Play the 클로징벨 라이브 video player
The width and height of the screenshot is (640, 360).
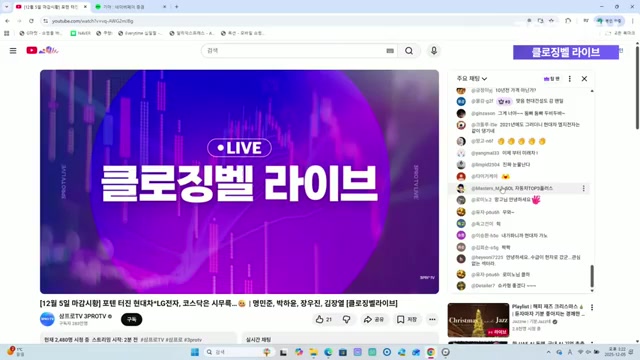tap(239, 182)
